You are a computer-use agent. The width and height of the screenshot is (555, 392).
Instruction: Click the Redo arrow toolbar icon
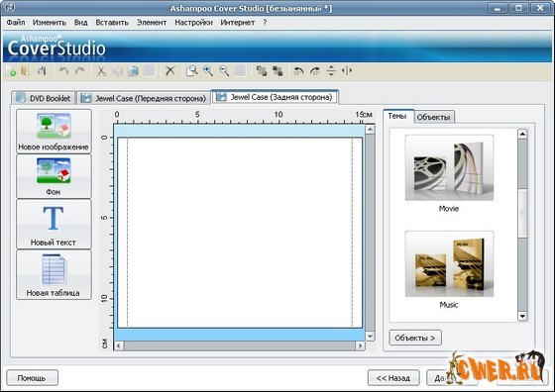click(x=80, y=71)
